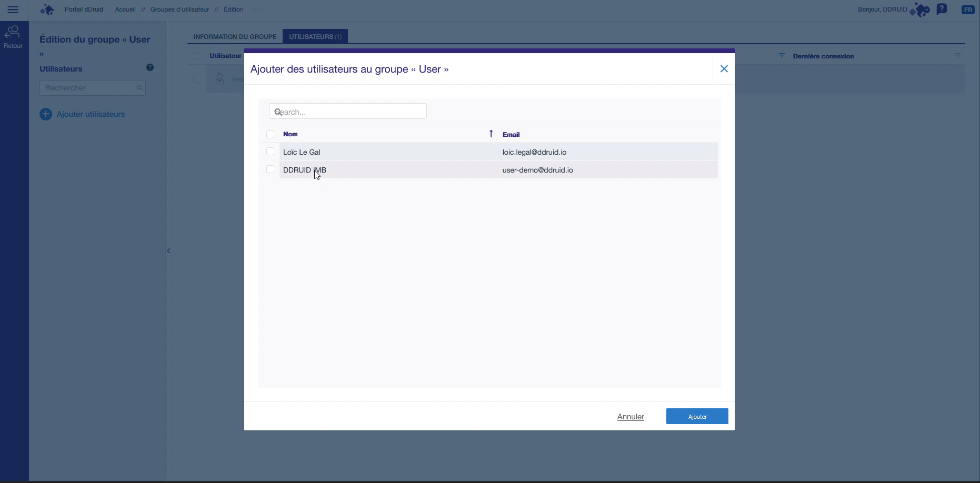Select the UTILISATEURS (1) tab
The image size is (980, 483).
[315, 37]
